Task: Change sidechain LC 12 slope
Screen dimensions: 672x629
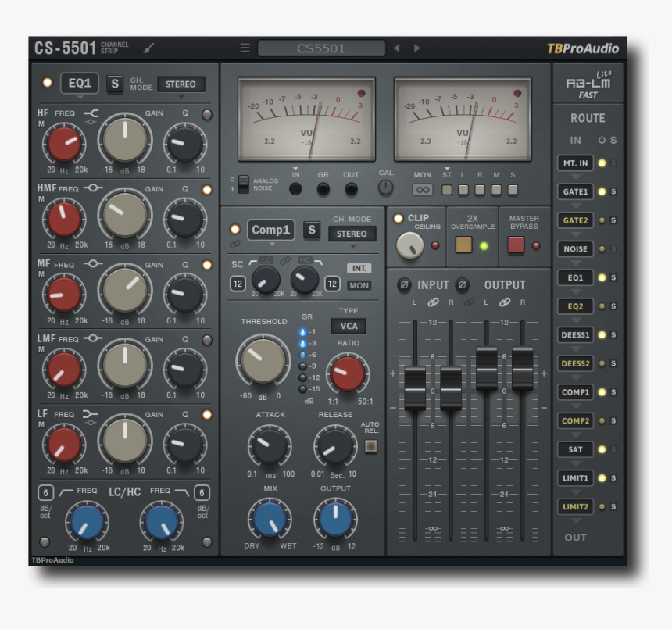Action: click(x=238, y=284)
